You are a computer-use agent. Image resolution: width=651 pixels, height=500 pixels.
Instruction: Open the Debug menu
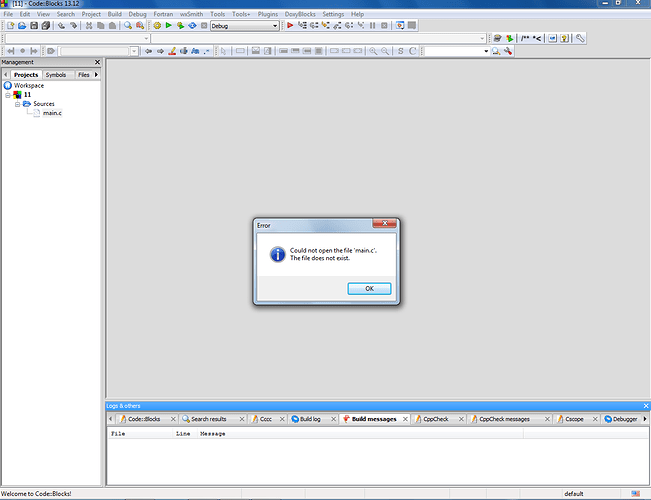(x=137, y=14)
